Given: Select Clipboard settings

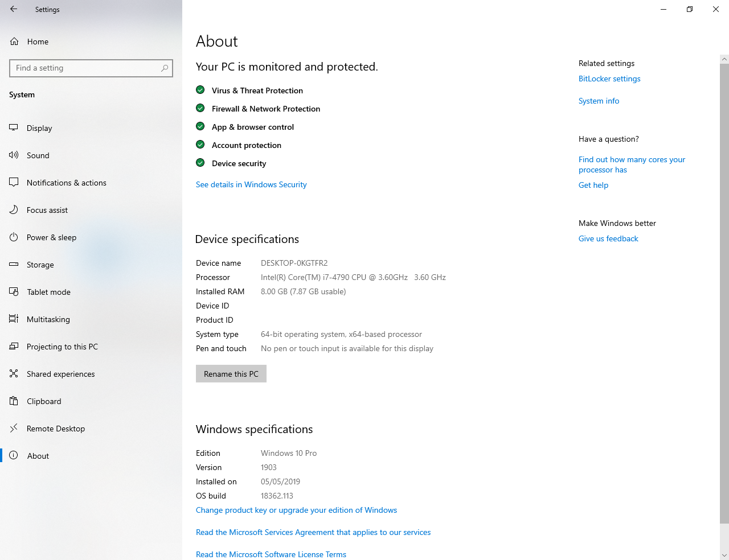Looking at the screenshot, I should click(91, 401).
